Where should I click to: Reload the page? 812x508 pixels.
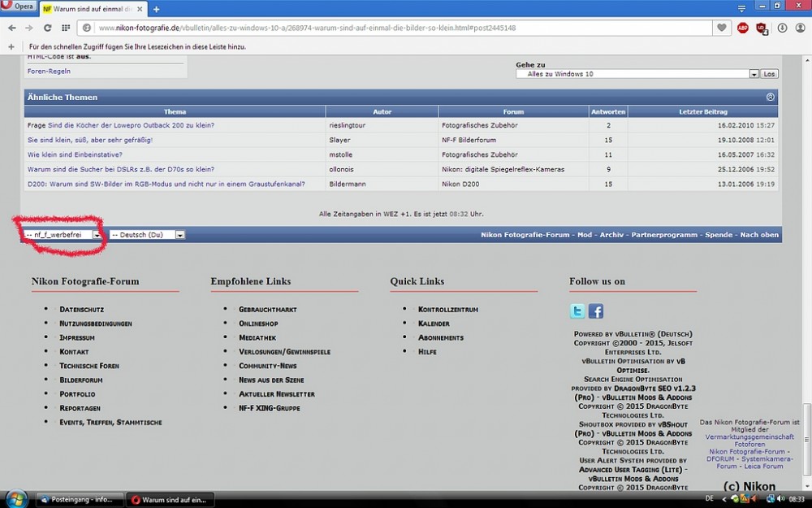pos(47,28)
